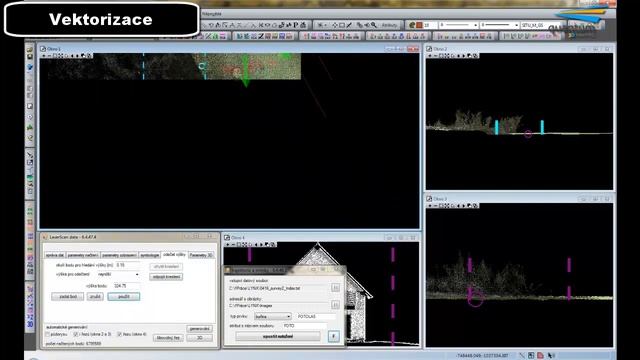
Task: Click zoom in icon in Okno 2 toolbar
Action: coord(430,56)
